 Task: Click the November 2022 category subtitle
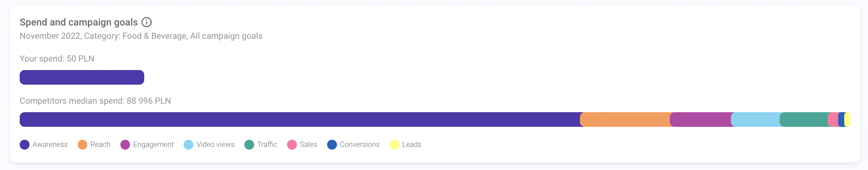(x=141, y=36)
